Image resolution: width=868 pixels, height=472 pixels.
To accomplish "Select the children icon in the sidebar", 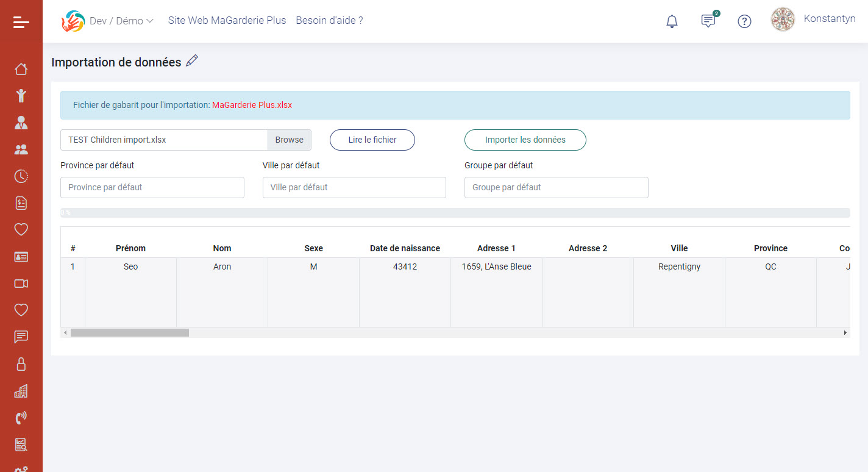I will point(21,96).
